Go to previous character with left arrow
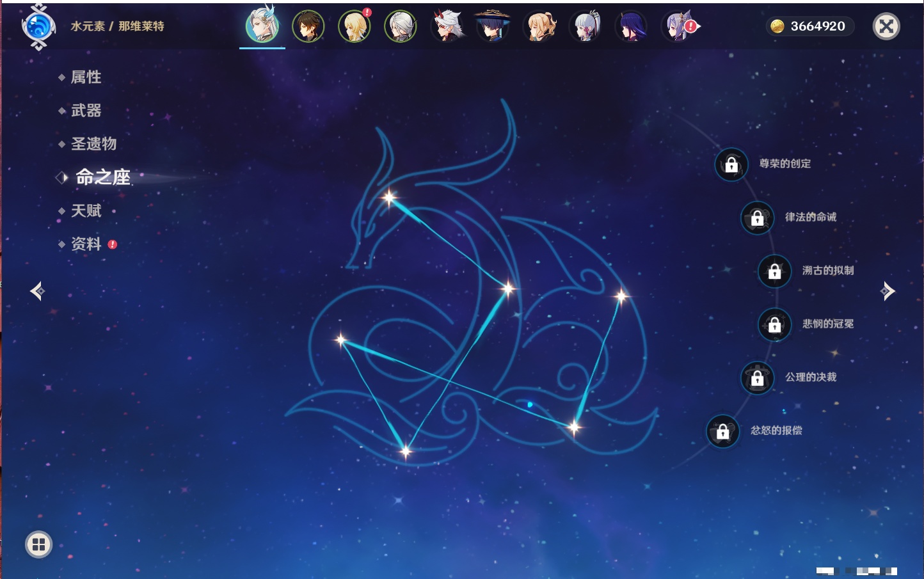 (x=37, y=291)
